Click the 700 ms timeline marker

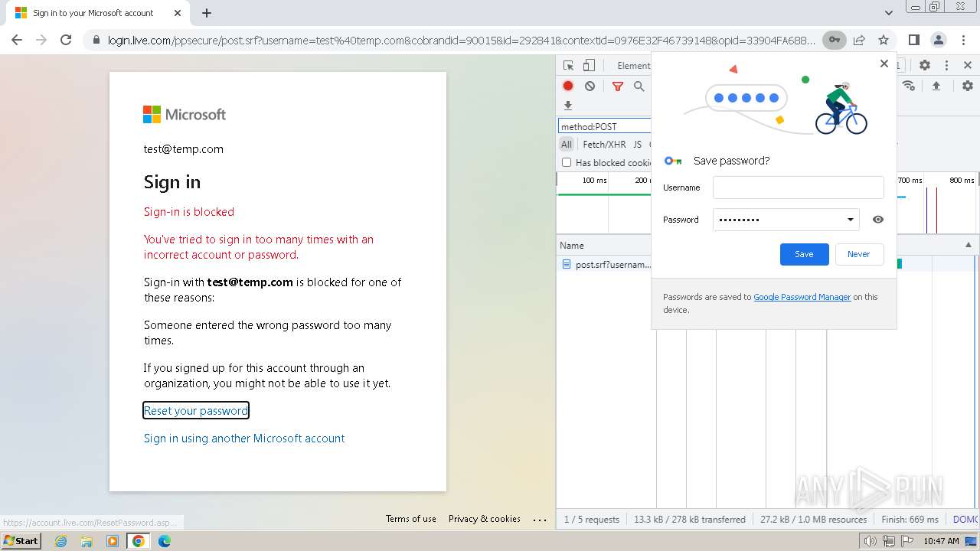910,181
